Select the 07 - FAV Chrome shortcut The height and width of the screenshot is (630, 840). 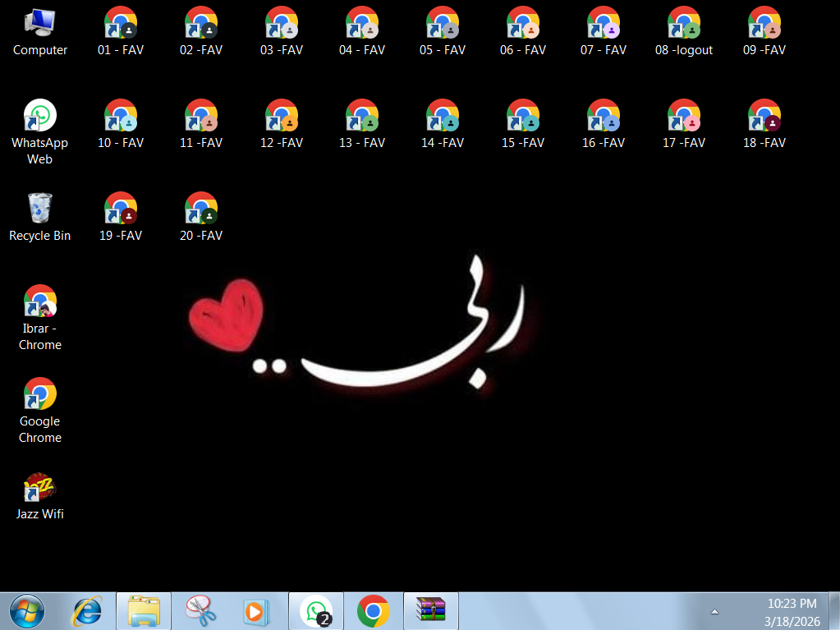coord(604,32)
